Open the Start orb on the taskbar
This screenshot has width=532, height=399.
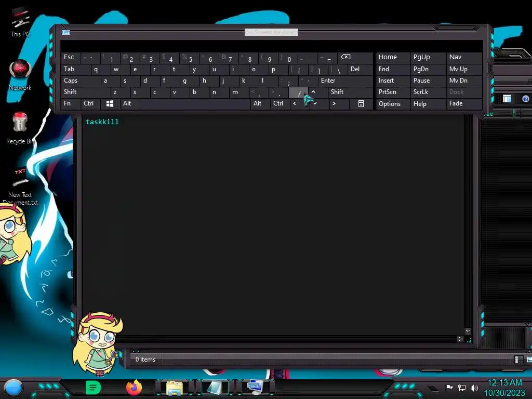(x=14, y=388)
